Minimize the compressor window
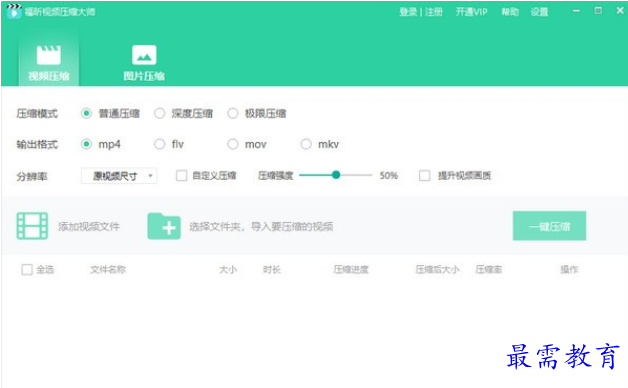Screen dimensions: 628x388 (576, 11)
